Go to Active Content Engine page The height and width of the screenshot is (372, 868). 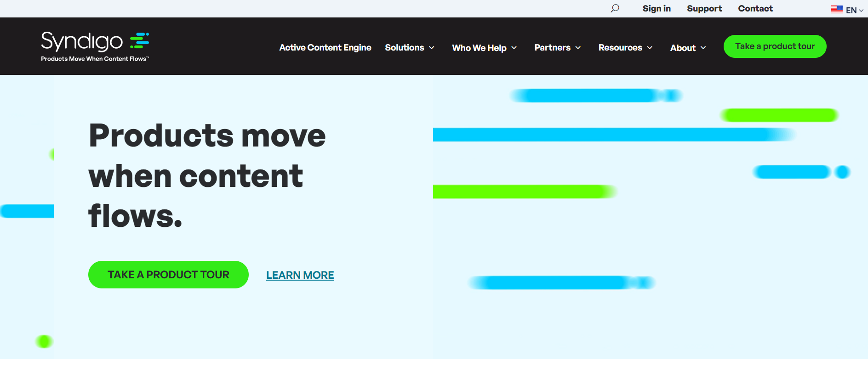[x=325, y=48]
